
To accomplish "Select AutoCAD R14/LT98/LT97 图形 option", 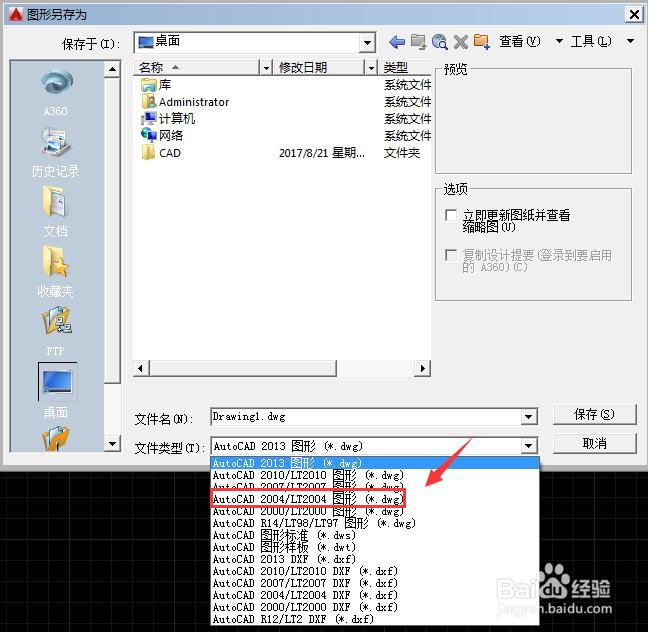I will point(375,523).
